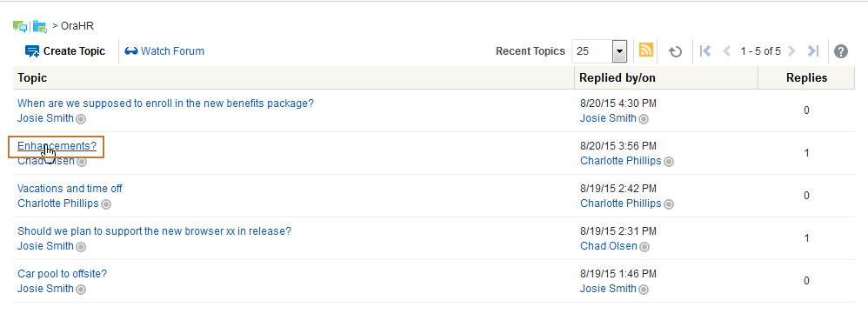Click the 8/19/15 2:31 PM date
This screenshot has height=327, width=868.
618,231
